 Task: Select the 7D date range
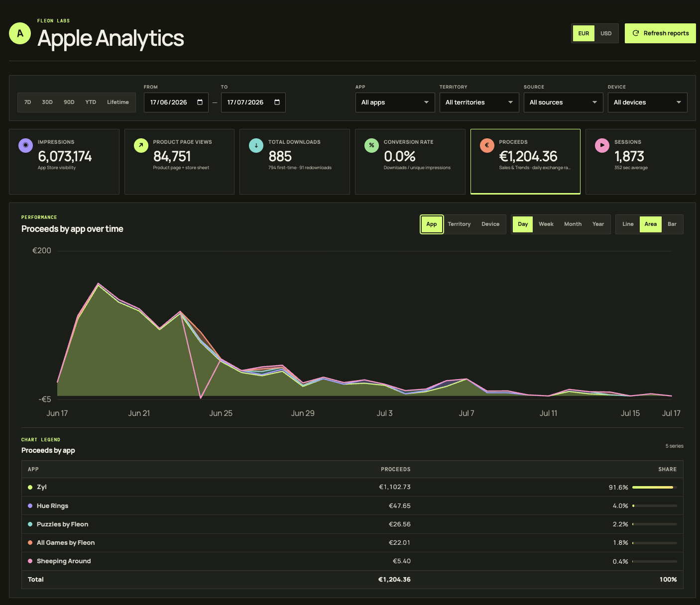coord(28,102)
